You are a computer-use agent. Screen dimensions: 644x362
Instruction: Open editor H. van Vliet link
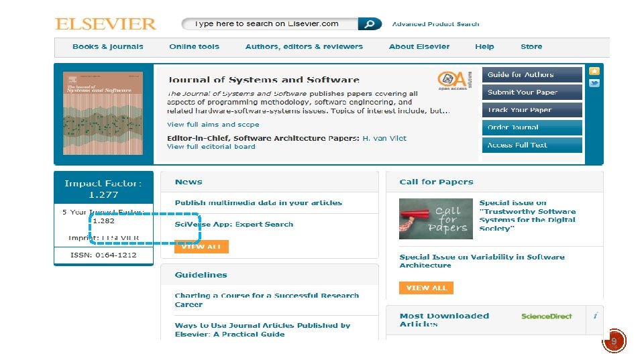pos(384,138)
